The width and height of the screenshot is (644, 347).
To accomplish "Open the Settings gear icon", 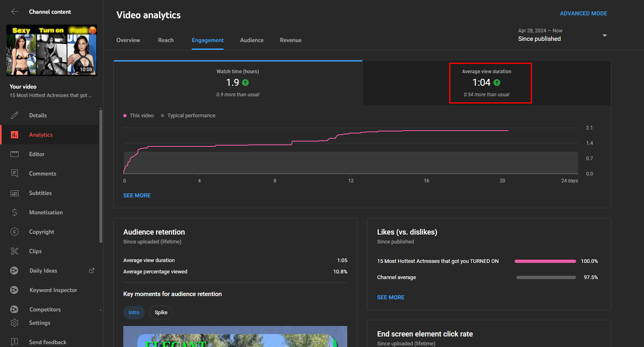I will 15,323.
